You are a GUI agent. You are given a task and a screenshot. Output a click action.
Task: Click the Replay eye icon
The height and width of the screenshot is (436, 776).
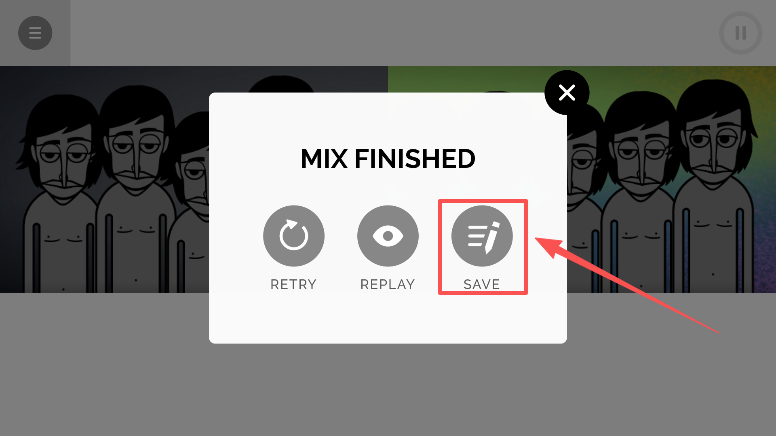tap(388, 236)
